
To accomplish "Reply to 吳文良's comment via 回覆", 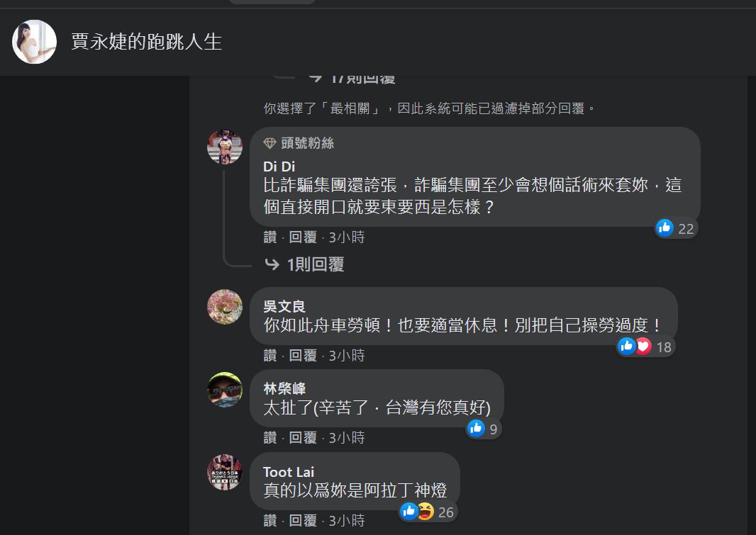I will 303,356.
